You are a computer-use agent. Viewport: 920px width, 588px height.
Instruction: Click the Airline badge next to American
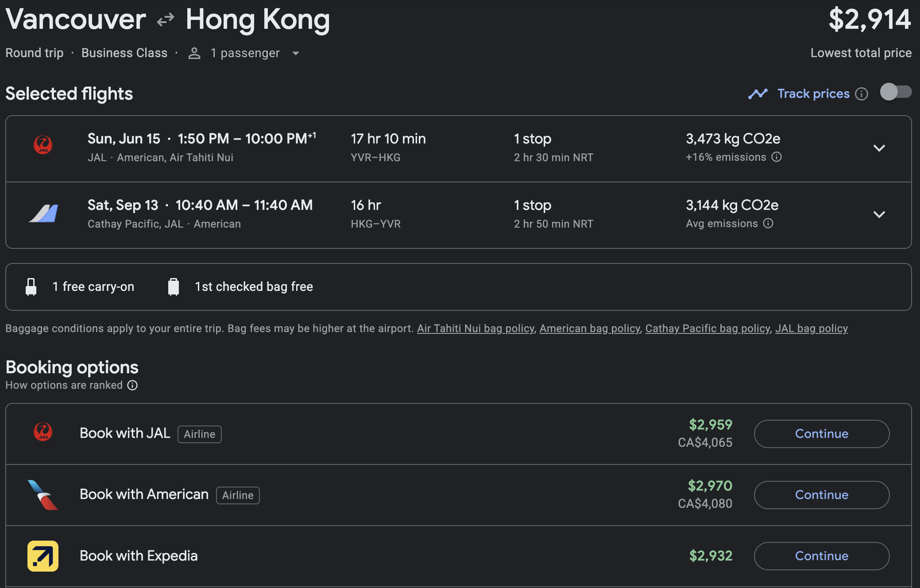[238, 495]
